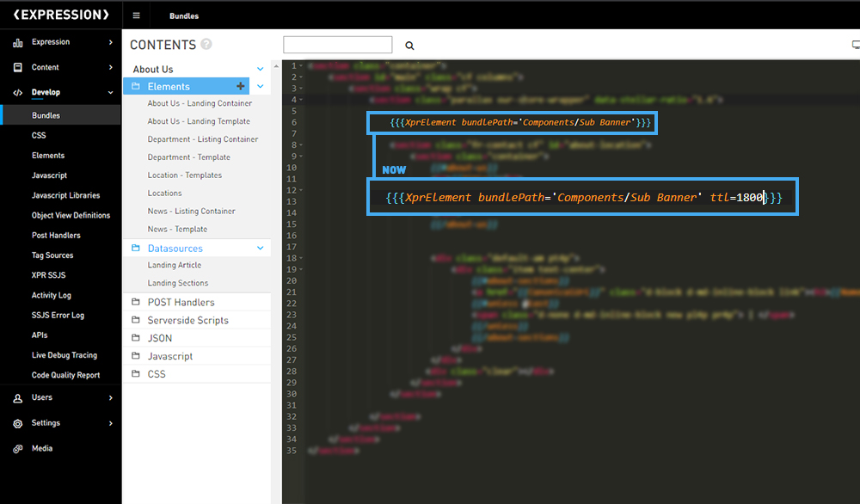
Task: Click the Settings gear icon in sidebar
Action: pyautogui.click(x=17, y=423)
